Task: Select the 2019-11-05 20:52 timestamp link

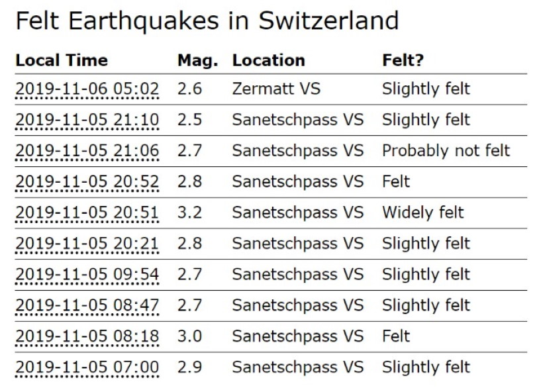Action: tap(87, 181)
